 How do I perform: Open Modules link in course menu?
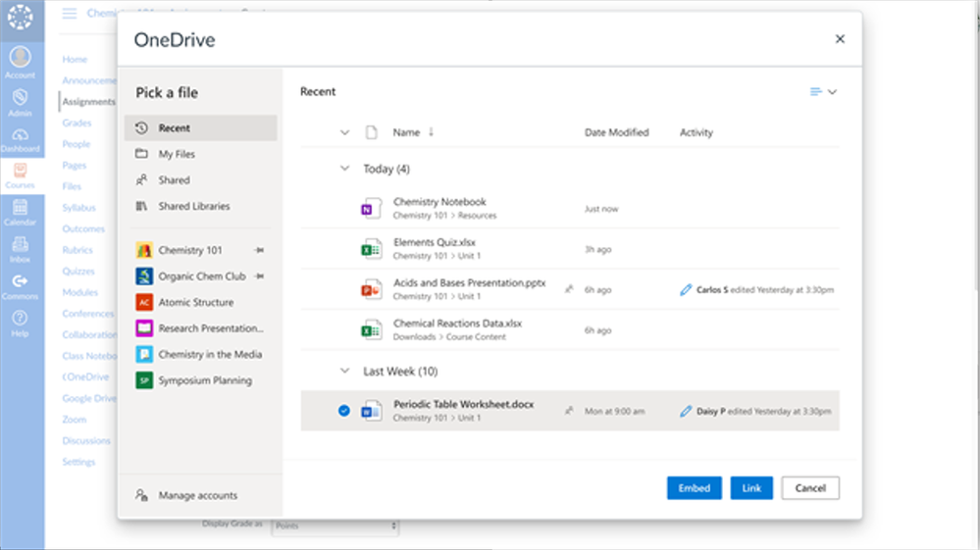80,292
